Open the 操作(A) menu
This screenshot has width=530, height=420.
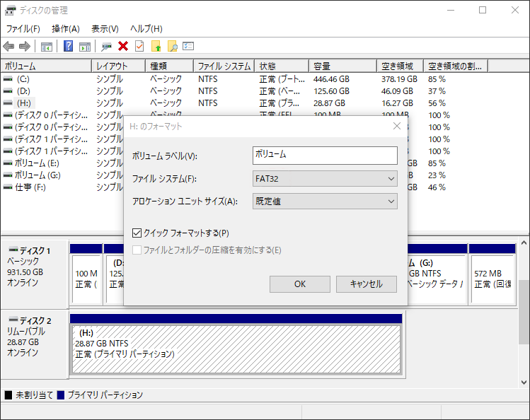pyautogui.click(x=66, y=29)
